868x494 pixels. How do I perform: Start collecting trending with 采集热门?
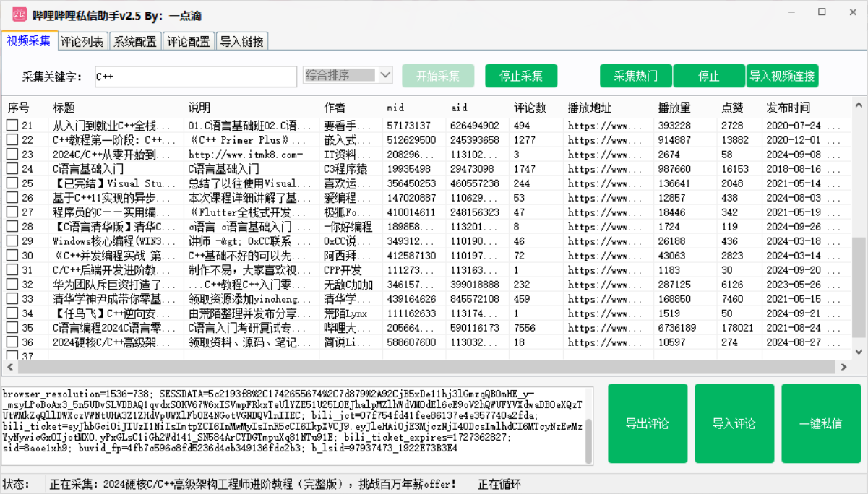(636, 76)
